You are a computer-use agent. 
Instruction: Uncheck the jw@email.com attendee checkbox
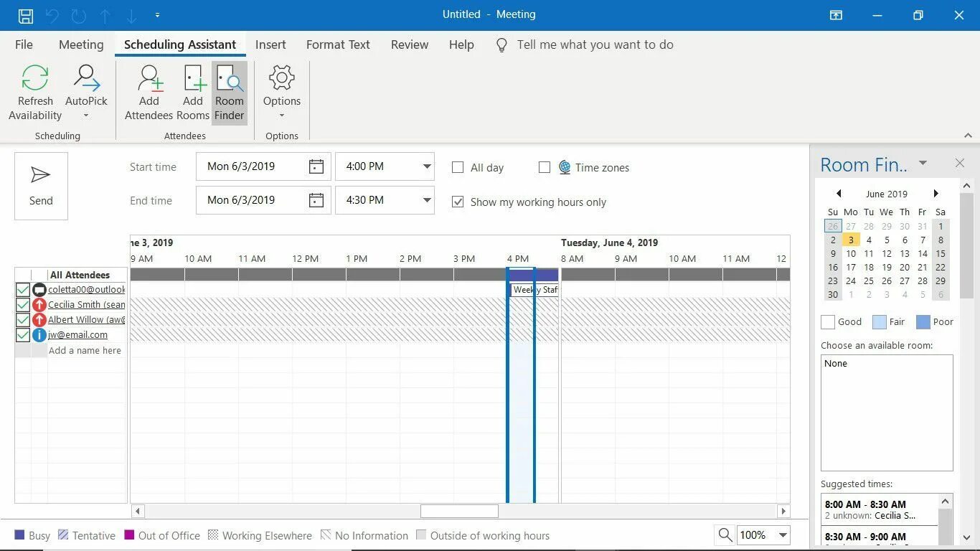point(23,335)
